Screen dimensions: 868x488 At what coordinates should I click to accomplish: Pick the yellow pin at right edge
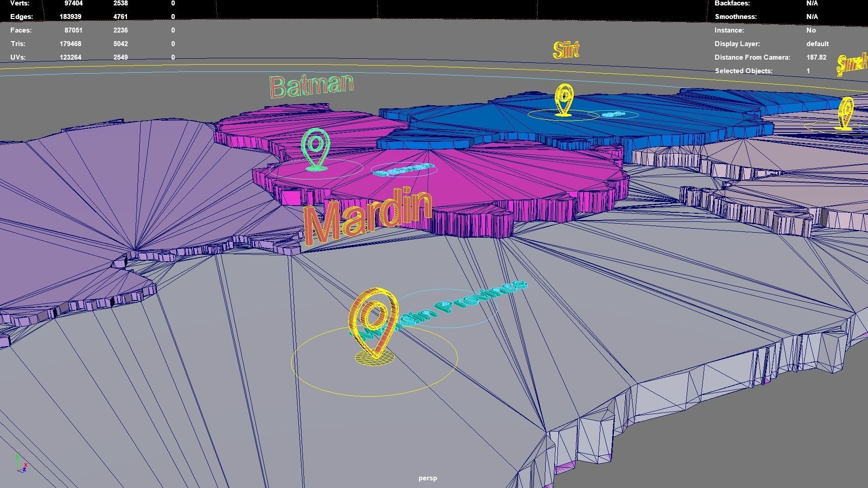point(845,113)
